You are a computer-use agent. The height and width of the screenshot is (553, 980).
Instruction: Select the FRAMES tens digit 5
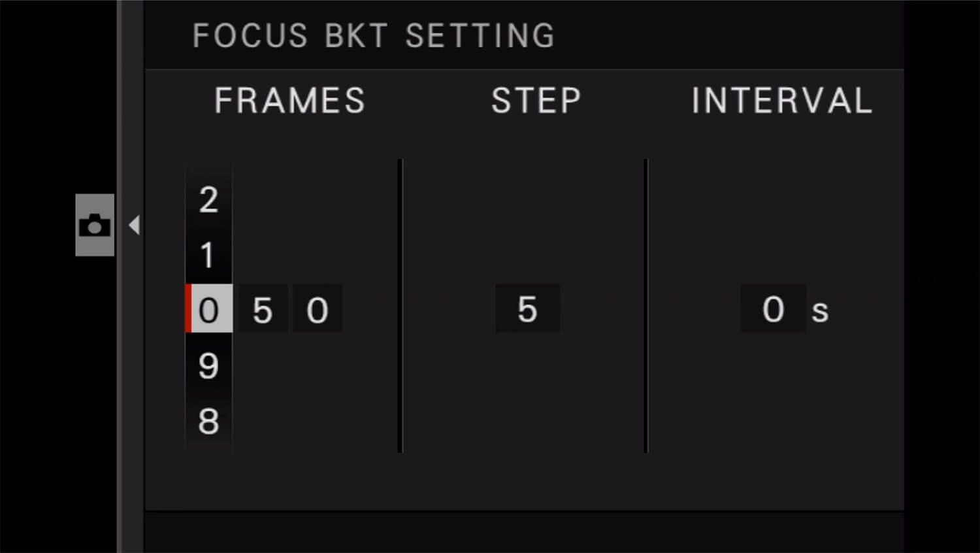coord(263,309)
